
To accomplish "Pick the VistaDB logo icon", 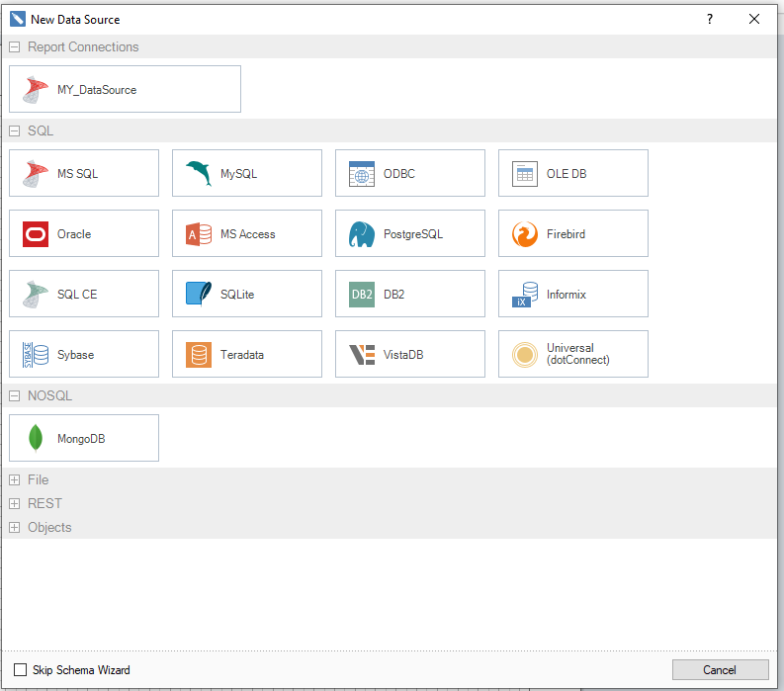I will (x=362, y=355).
